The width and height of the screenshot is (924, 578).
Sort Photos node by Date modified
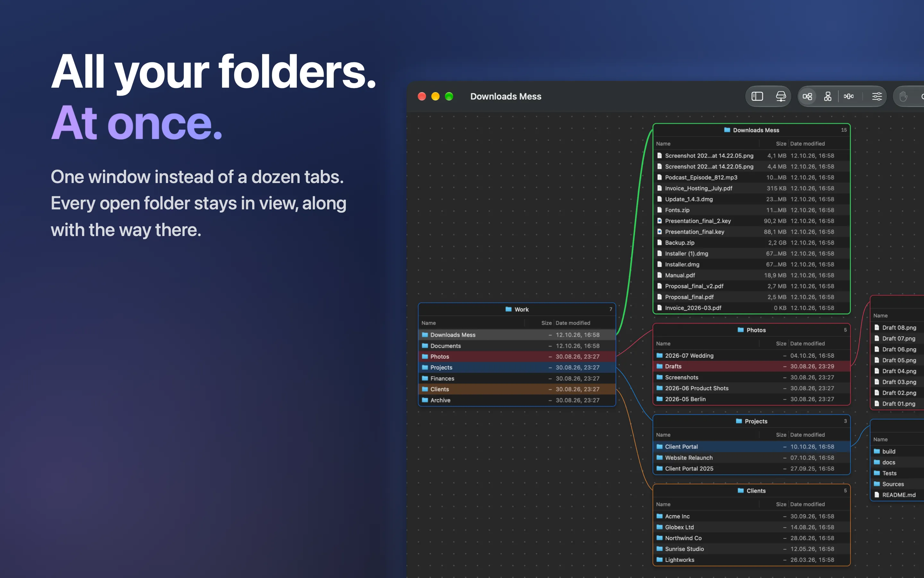807,344
